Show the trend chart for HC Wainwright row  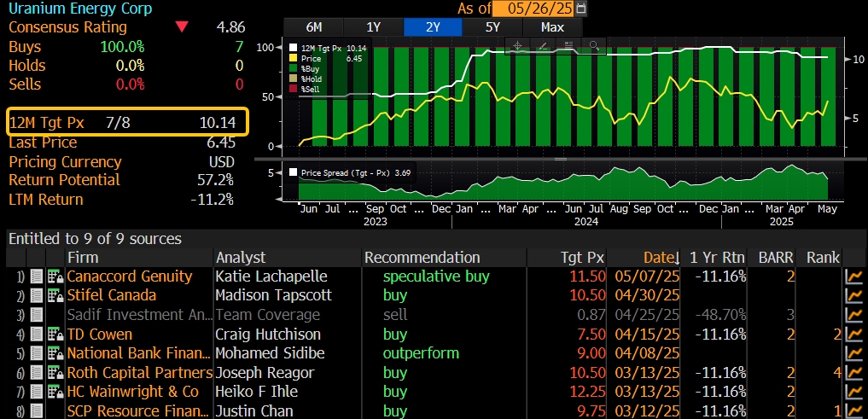[x=853, y=393]
